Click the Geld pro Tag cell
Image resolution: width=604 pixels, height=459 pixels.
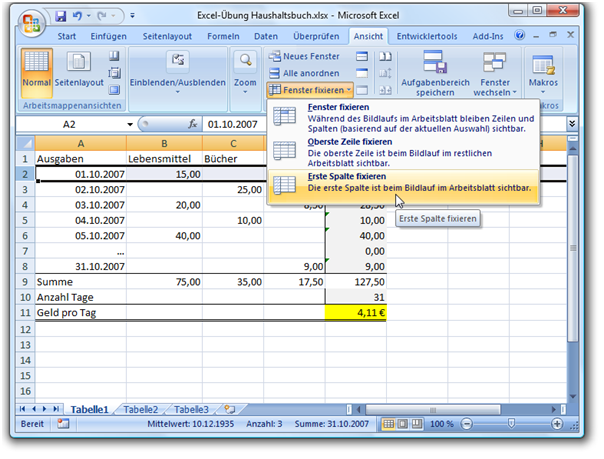tap(81, 313)
